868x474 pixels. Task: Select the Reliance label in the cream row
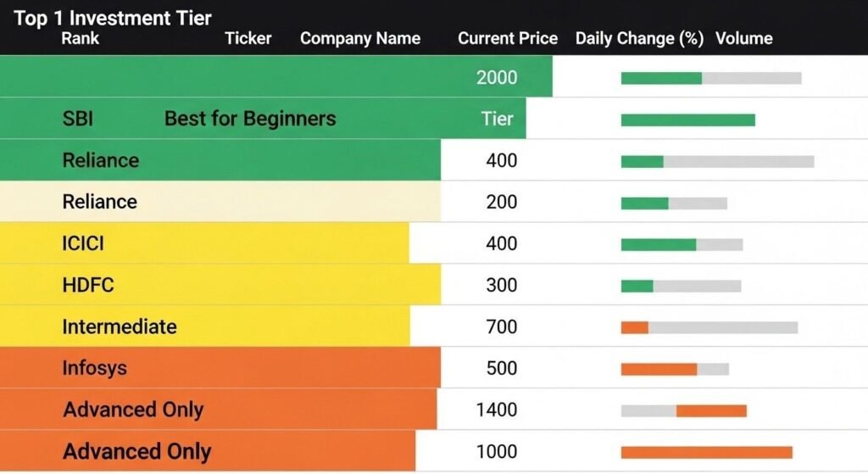click(100, 202)
